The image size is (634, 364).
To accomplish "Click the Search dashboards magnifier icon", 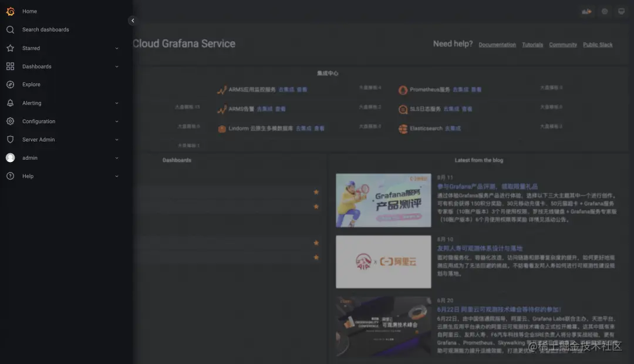I will 11,29.
